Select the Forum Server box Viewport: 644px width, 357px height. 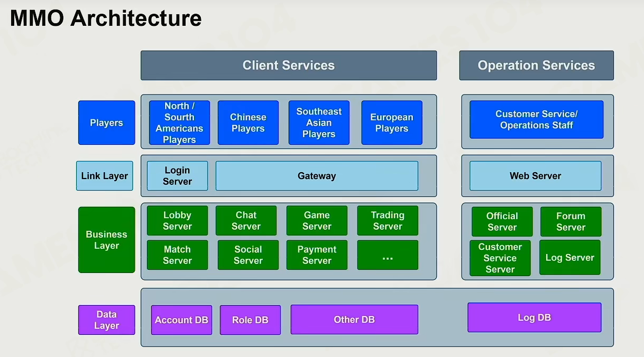point(571,221)
